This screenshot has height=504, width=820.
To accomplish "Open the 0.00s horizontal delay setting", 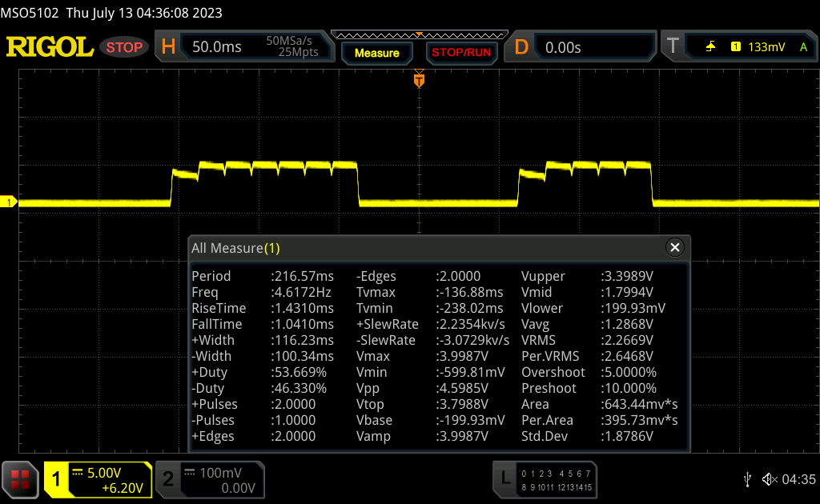I will 563,47.
